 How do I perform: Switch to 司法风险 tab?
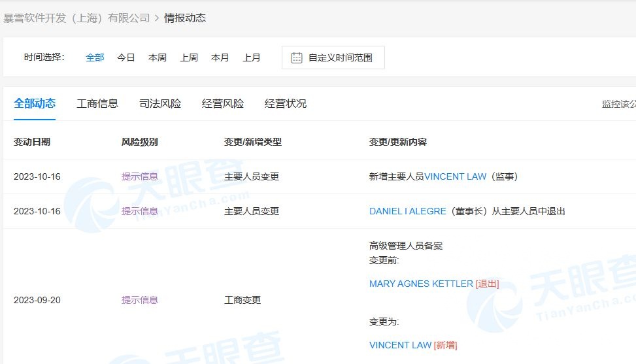[160, 104]
